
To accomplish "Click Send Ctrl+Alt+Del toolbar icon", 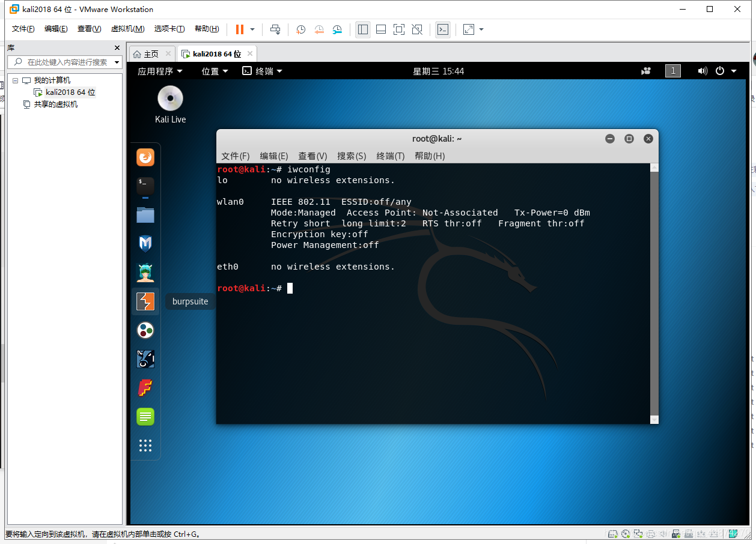I will click(275, 29).
